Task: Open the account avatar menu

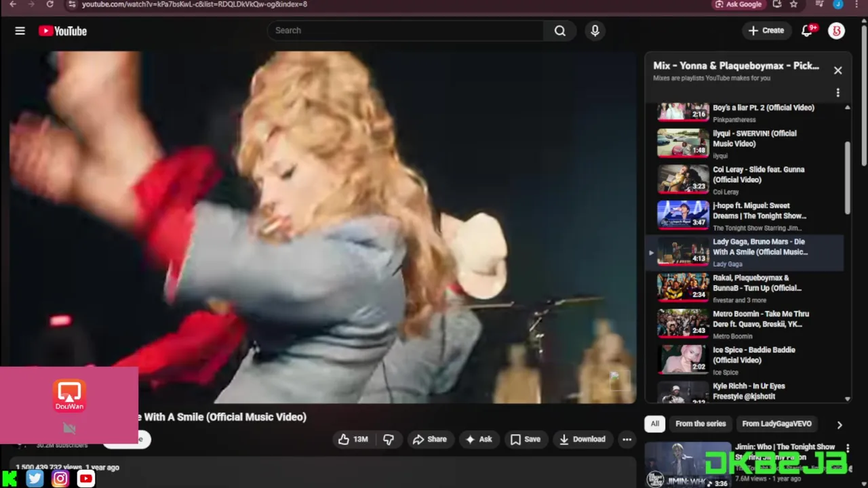Action: coord(837,30)
